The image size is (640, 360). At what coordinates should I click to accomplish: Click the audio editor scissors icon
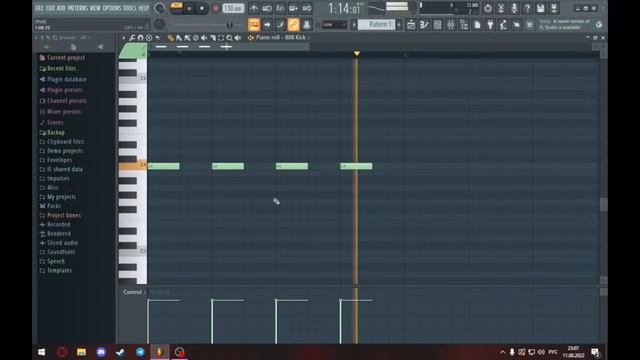pos(501,8)
